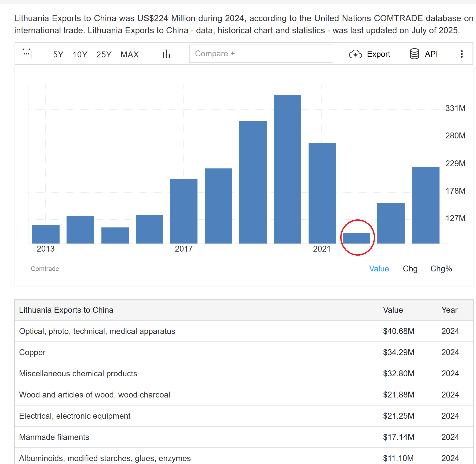Click the $40.68M value cell
Screen dimensions: 476x464
point(398,331)
